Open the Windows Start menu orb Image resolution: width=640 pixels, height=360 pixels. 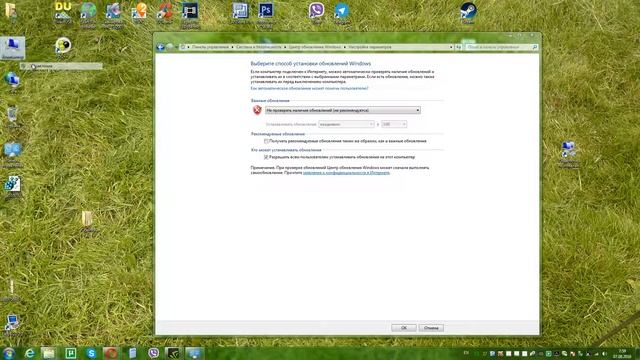tap(8, 353)
